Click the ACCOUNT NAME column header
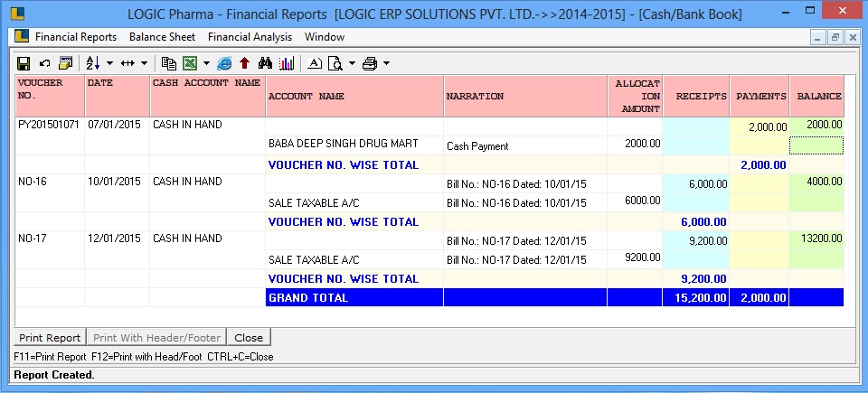The width and height of the screenshot is (868, 393). pyautogui.click(x=354, y=97)
